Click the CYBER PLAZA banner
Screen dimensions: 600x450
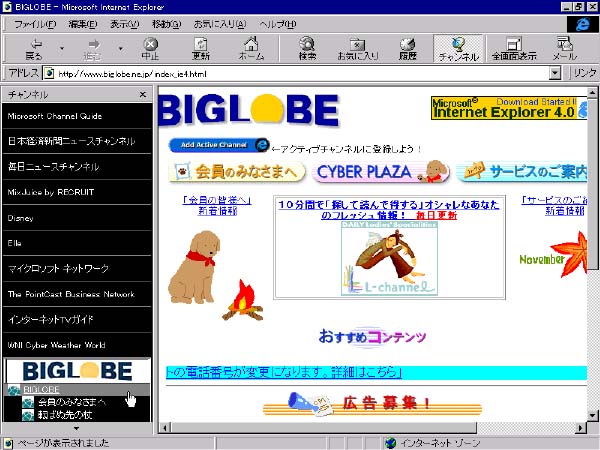380,171
